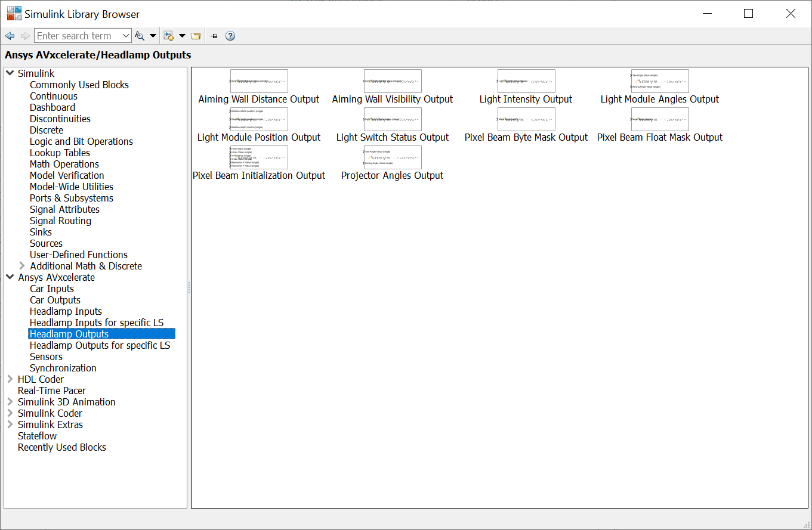Screen dimensions: 812x530
Task: Click the new model icon
Action: click(x=169, y=36)
